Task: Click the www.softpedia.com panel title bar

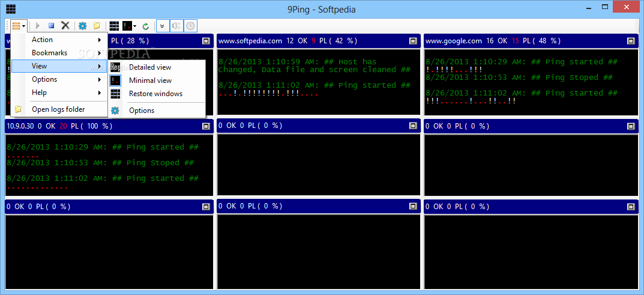Action: tap(318, 41)
